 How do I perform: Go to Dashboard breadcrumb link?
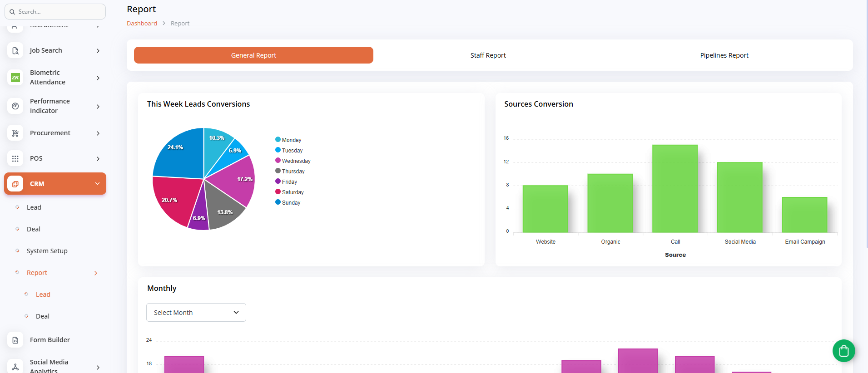tap(142, 24)
